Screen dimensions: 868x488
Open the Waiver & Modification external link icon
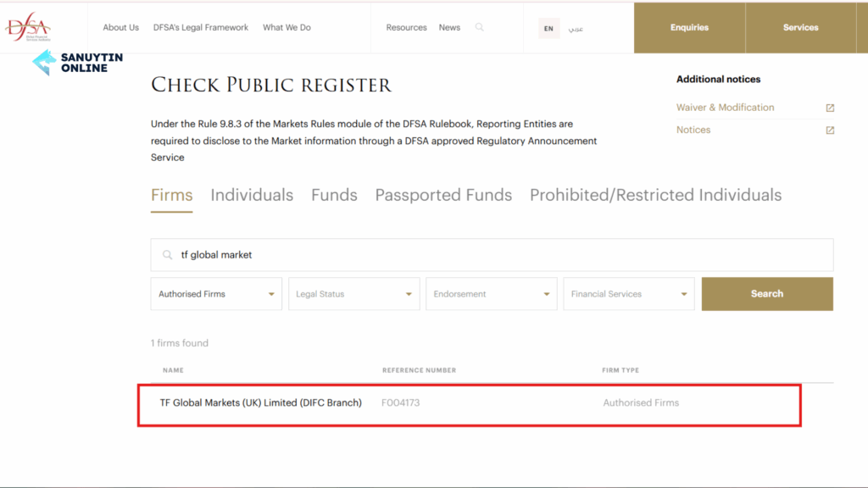pos(830,108)
